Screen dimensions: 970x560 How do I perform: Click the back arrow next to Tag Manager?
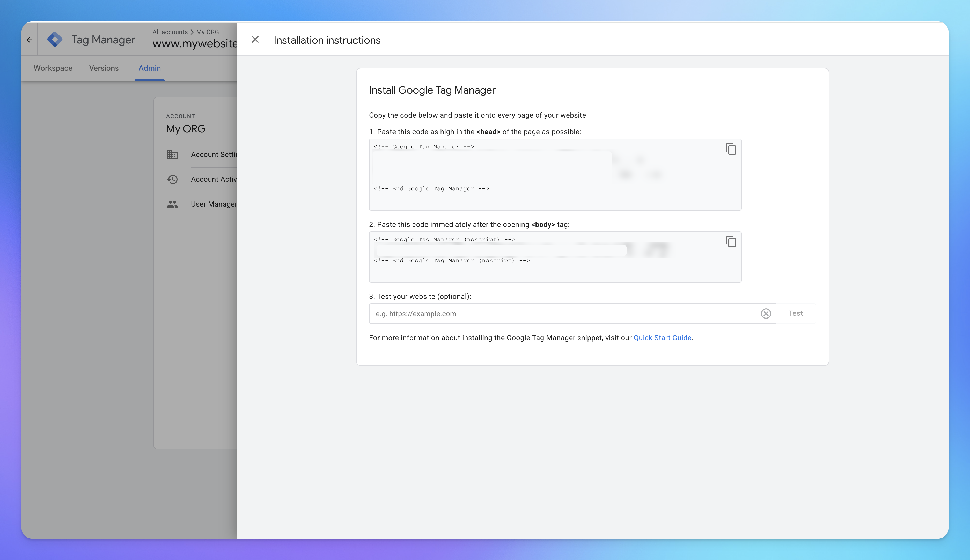point(30,40)
